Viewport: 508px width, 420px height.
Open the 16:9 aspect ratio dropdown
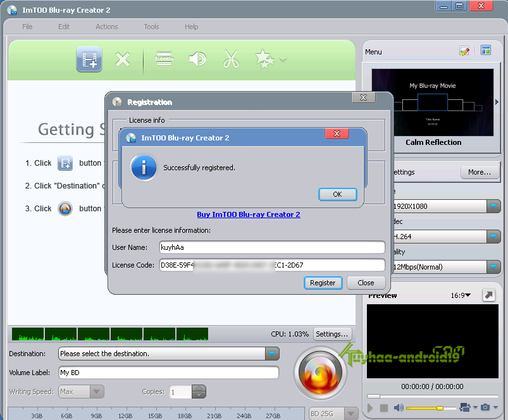[x=461, y=295]
